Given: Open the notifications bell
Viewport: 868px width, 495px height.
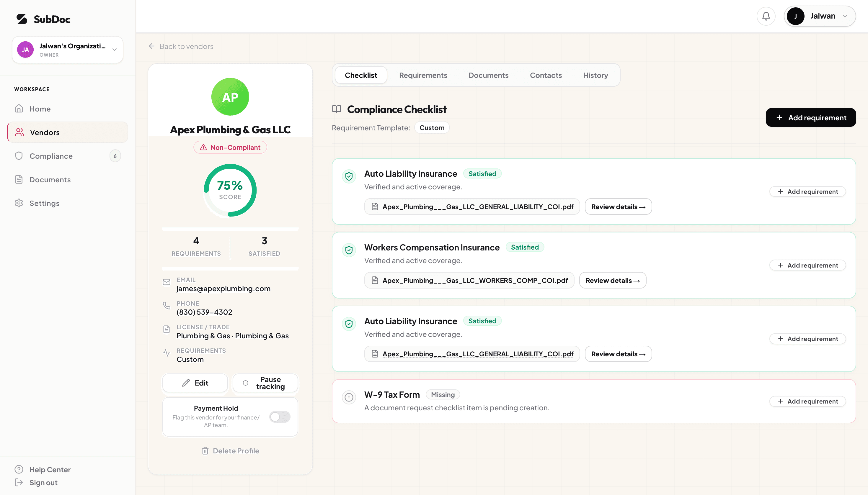Looking at the screenshot, I should coord(766,16).
